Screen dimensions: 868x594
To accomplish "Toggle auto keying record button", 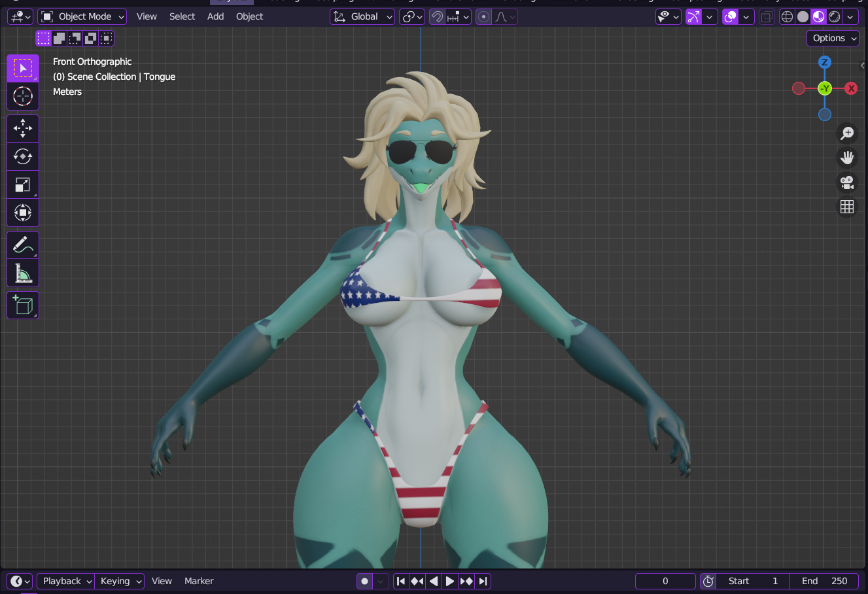I will (x=365, y=581).
